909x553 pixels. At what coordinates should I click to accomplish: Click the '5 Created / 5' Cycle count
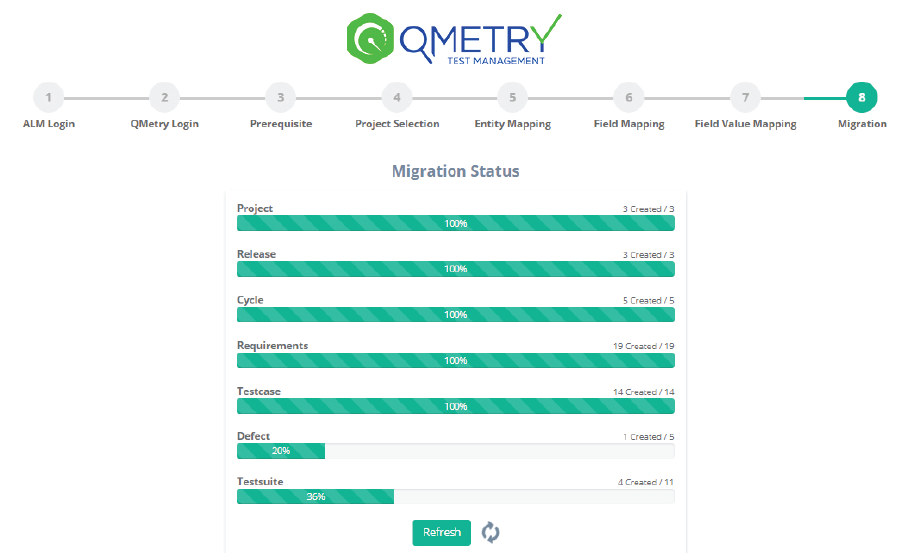coord(648,301)
